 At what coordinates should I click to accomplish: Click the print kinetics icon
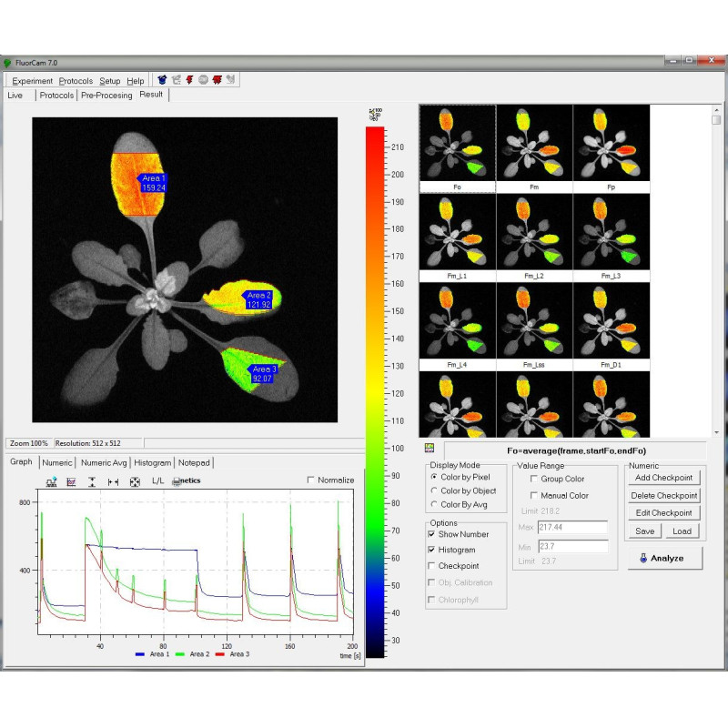(177, 480)
